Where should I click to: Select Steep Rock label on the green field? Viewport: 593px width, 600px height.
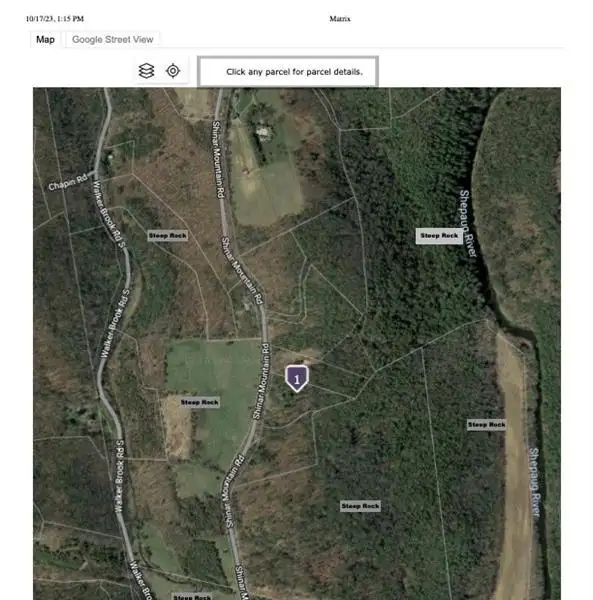(199, 403)
